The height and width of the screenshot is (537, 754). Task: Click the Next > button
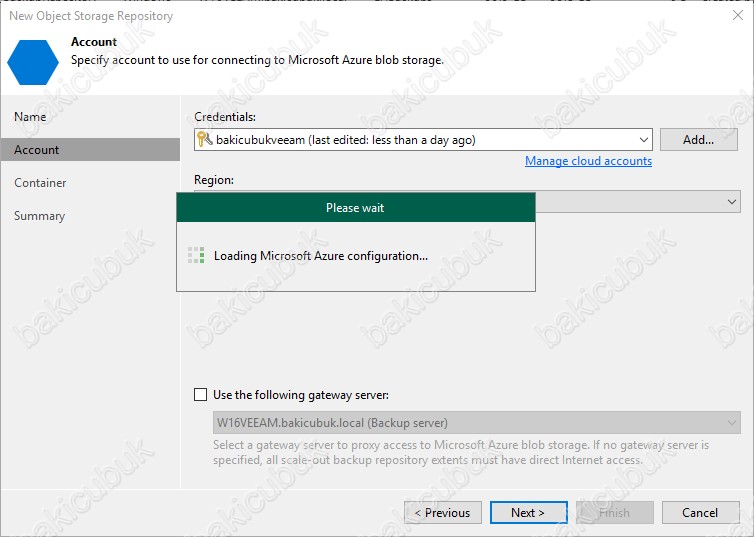[x=528, y=512]
